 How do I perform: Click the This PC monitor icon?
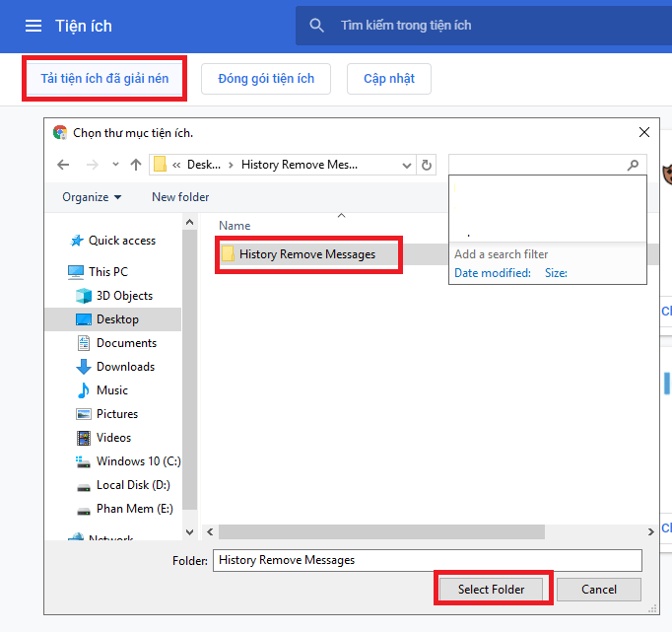coord(76,272)
